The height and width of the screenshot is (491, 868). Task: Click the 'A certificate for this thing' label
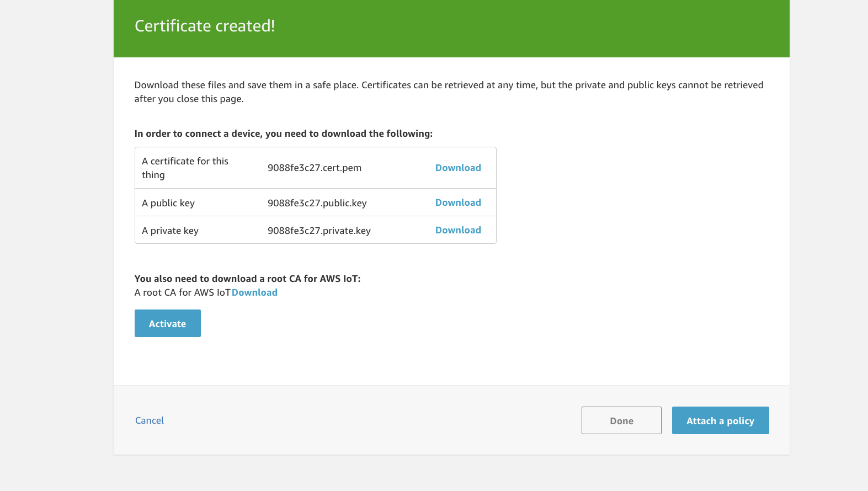pos(185,168)
